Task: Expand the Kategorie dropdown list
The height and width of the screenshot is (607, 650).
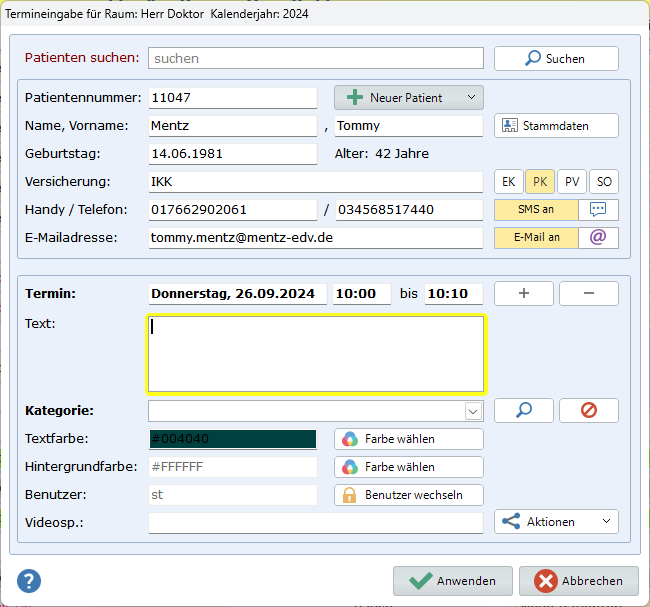Action: (x=473, y=411)
